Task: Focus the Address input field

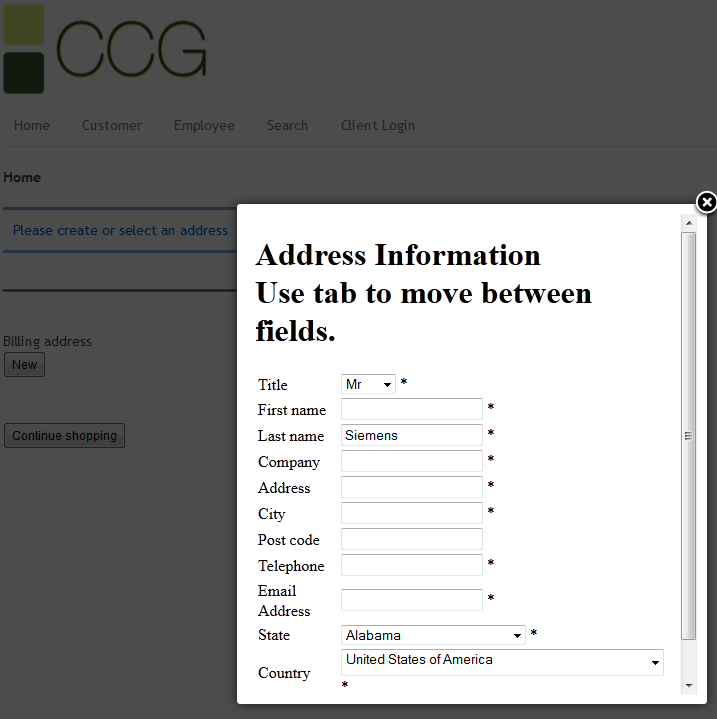Action: click(412, 487)
